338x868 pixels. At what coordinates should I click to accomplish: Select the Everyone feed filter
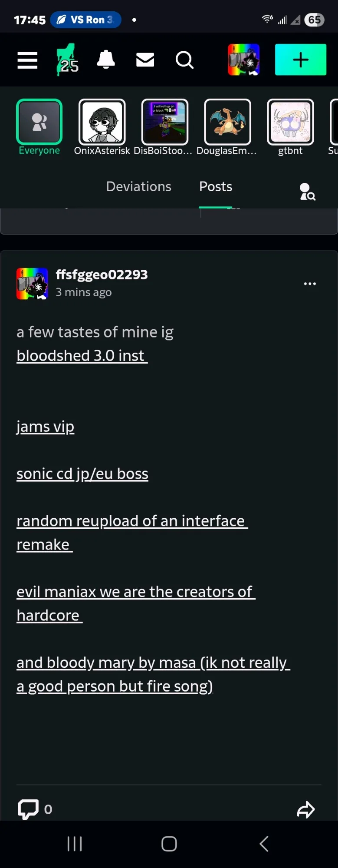click(x=39, y=122)
